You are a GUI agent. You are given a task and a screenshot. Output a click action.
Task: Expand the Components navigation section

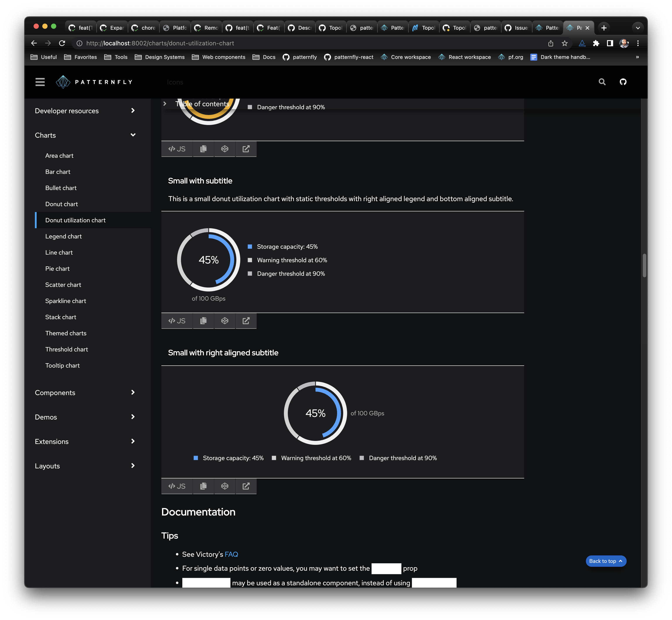click(133, 392)
